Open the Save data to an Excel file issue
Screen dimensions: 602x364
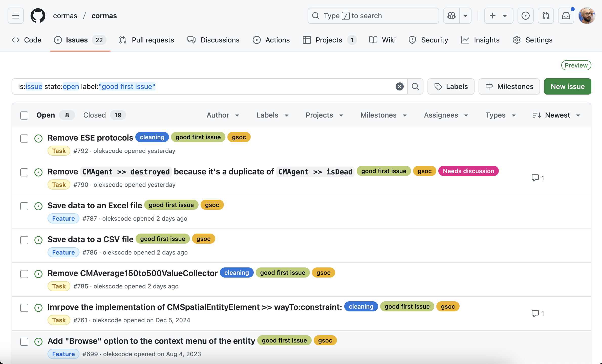[95, 205]
